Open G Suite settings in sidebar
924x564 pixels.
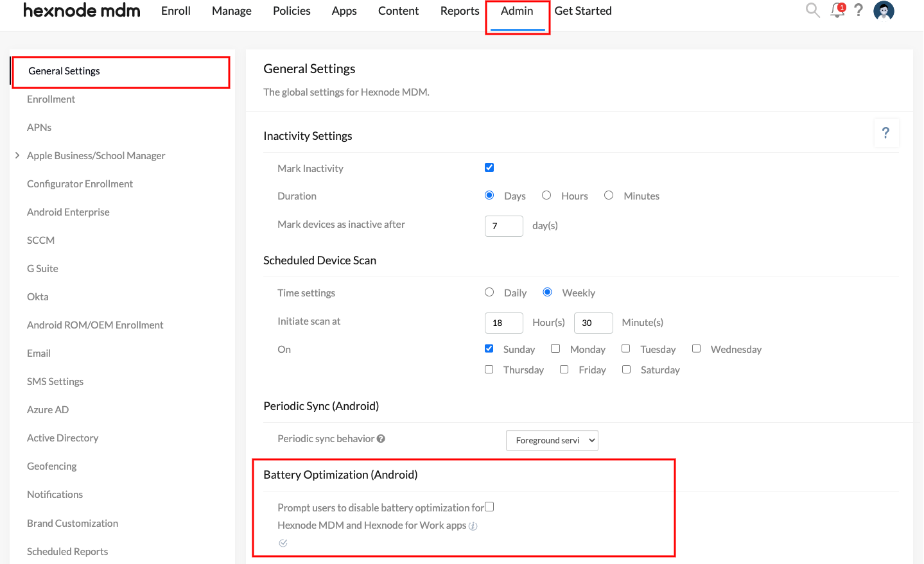coord(42,269)
